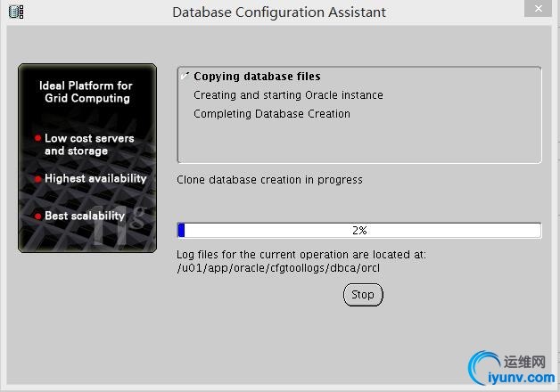Click the Database Configuration Assistant title bar

pyautogui.click(x=279, y=12)
